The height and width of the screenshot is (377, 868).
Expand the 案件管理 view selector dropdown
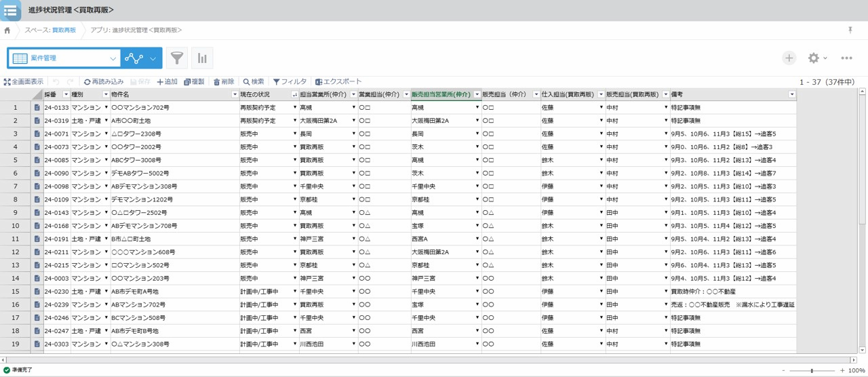point(113,58)
